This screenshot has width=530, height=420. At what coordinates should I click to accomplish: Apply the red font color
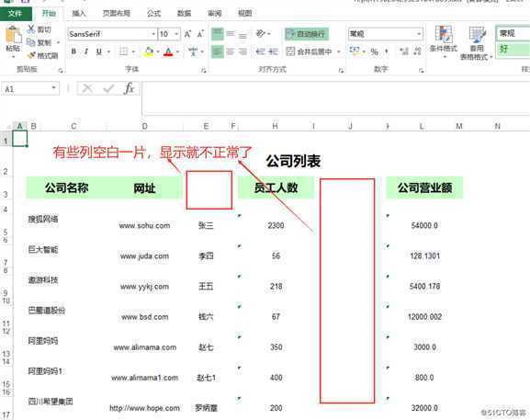168,51
